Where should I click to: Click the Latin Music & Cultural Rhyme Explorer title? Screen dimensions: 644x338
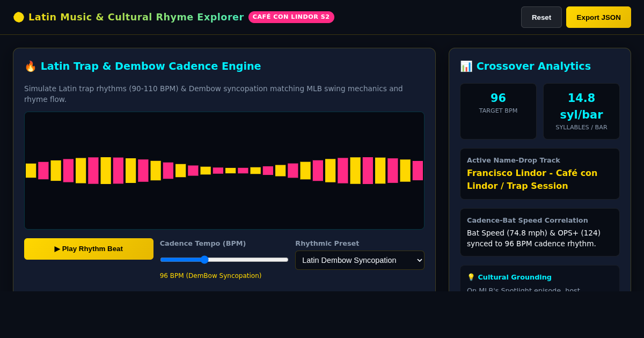tap(136, 17)
